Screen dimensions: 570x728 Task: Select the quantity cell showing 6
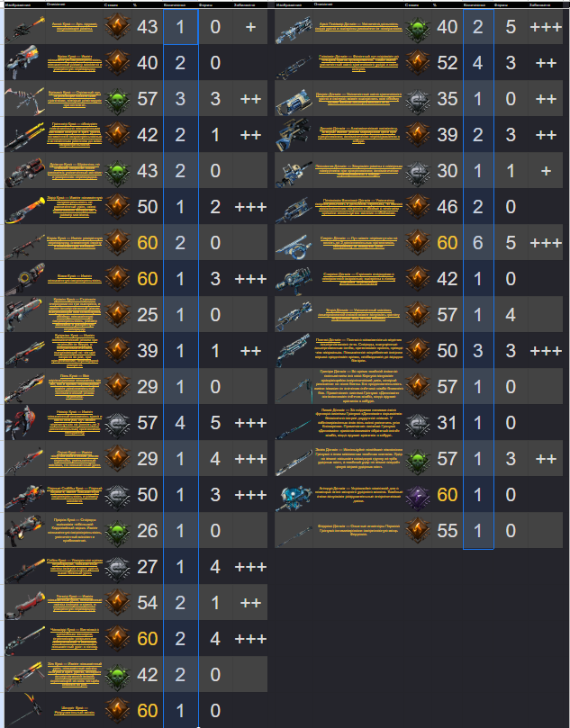coord(478,243)
